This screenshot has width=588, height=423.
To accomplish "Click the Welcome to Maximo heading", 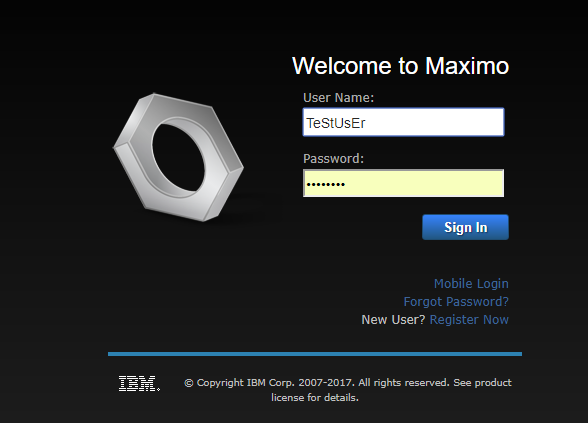I will coord(400,66).
